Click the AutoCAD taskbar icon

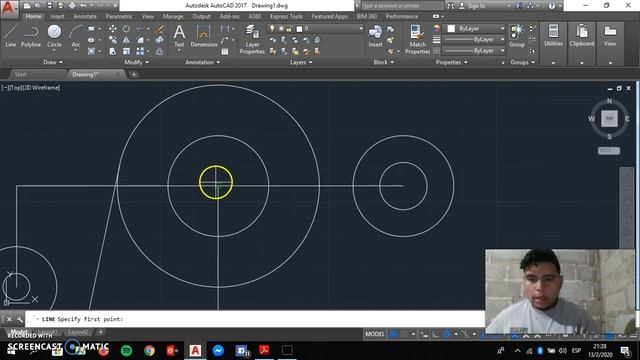click(x=195, y=350)
